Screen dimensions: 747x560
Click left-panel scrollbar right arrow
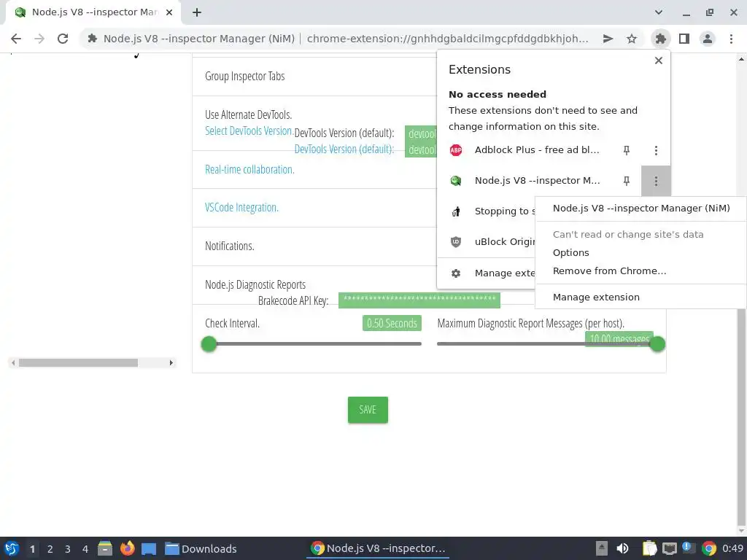click(171, 363)
